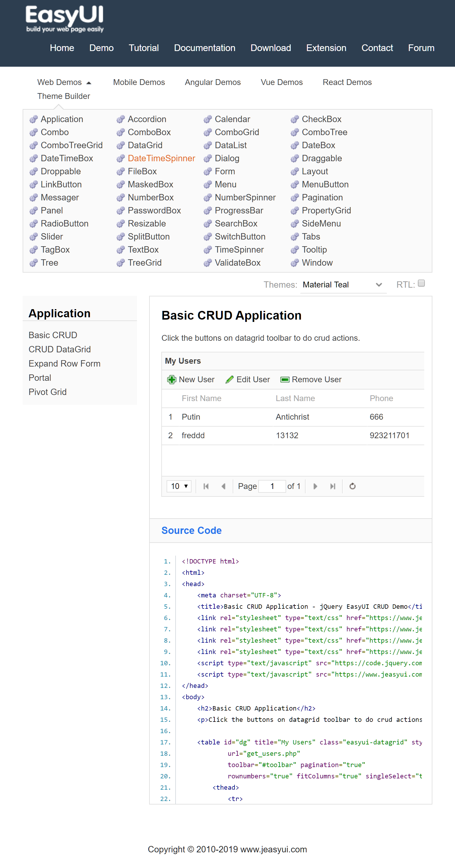Open the ComboBox demo link

click(149, 132)
